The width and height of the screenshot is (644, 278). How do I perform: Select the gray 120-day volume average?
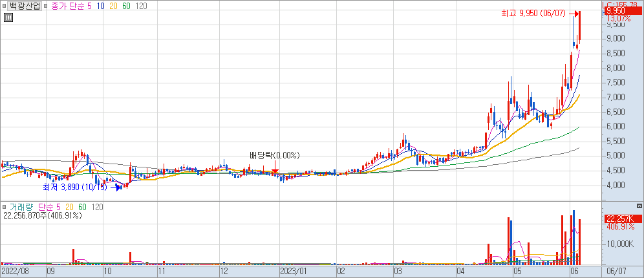[98, 207]
